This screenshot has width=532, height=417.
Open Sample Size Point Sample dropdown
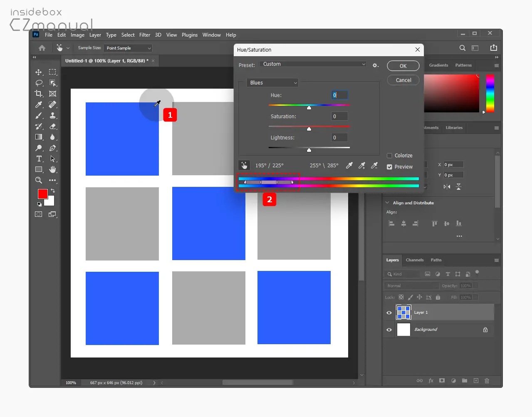128,48
